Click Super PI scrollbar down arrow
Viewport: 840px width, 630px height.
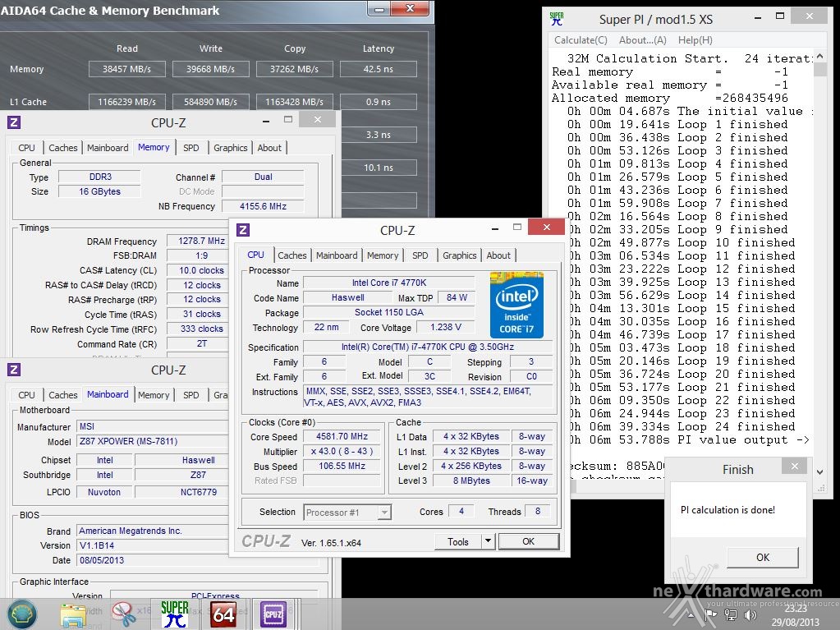coord(819,472)
